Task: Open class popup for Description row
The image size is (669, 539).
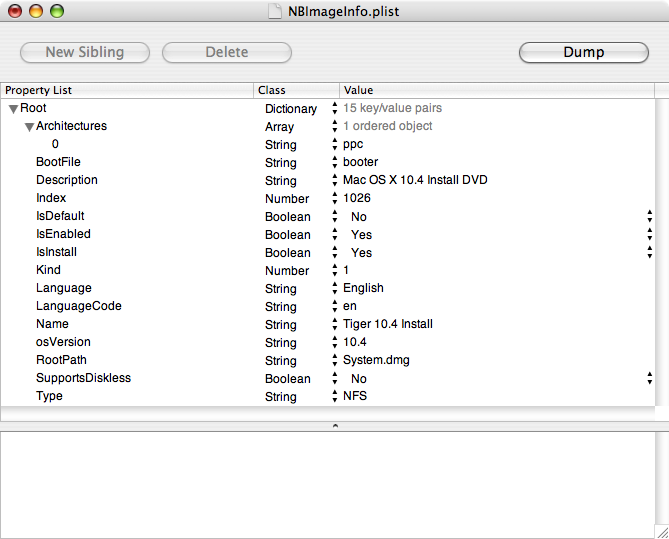Action: pos(335,180)
